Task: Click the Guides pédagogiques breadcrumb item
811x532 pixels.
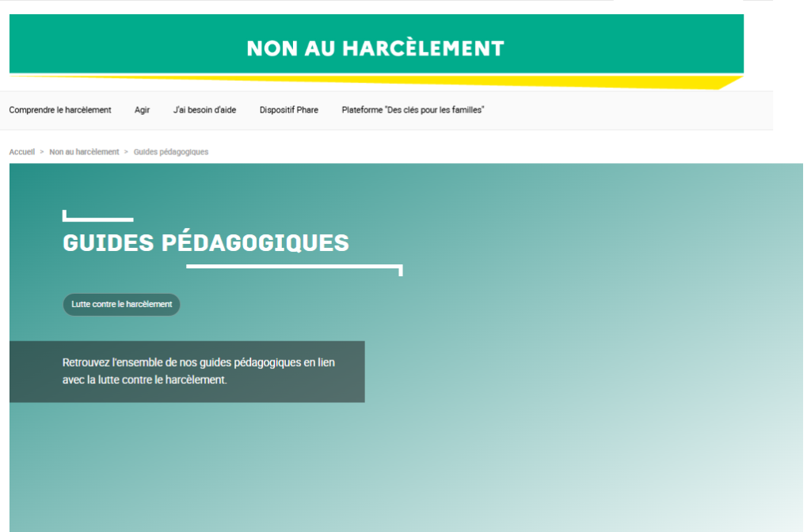Action: pos(171,152)
